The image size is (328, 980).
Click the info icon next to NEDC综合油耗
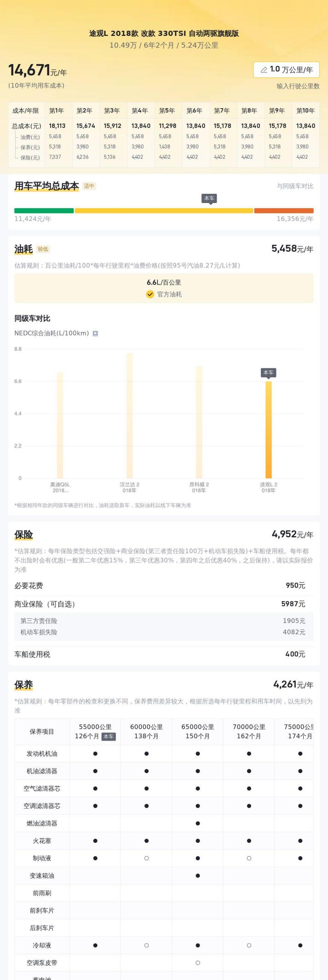(x=95, y=333)
